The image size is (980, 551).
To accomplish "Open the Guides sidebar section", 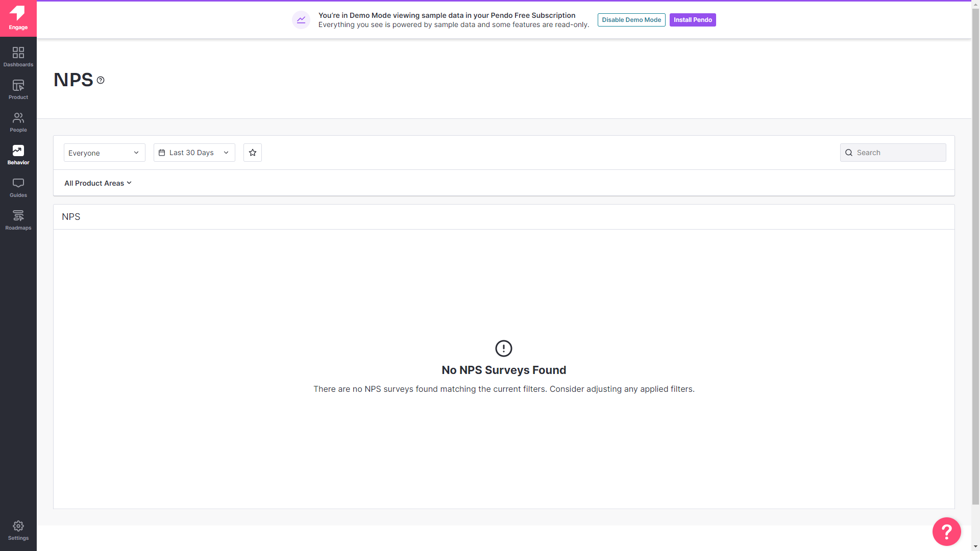I will tap(18, 187).
